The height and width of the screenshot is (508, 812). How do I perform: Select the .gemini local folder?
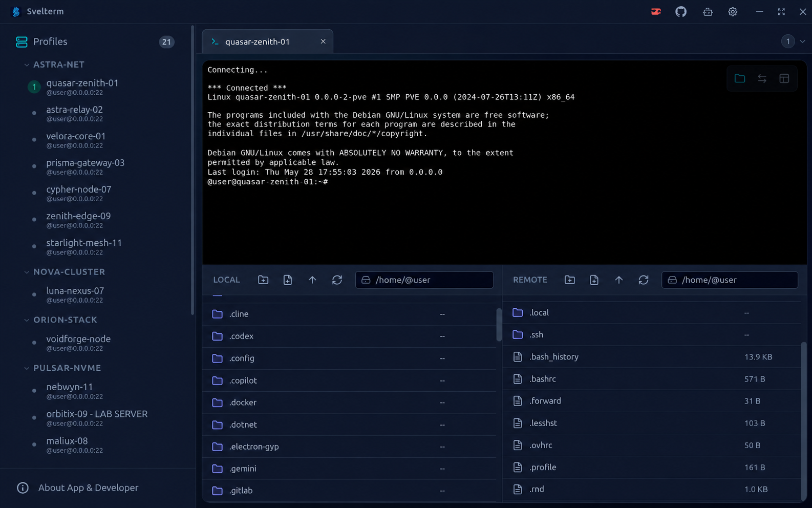(x=349, y=469)
